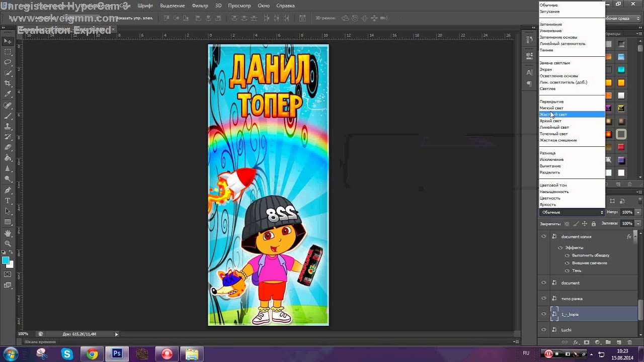Hide the Тень effect
Screen dimensions: 644x362
pyautogui.click(x=567, y=270)
